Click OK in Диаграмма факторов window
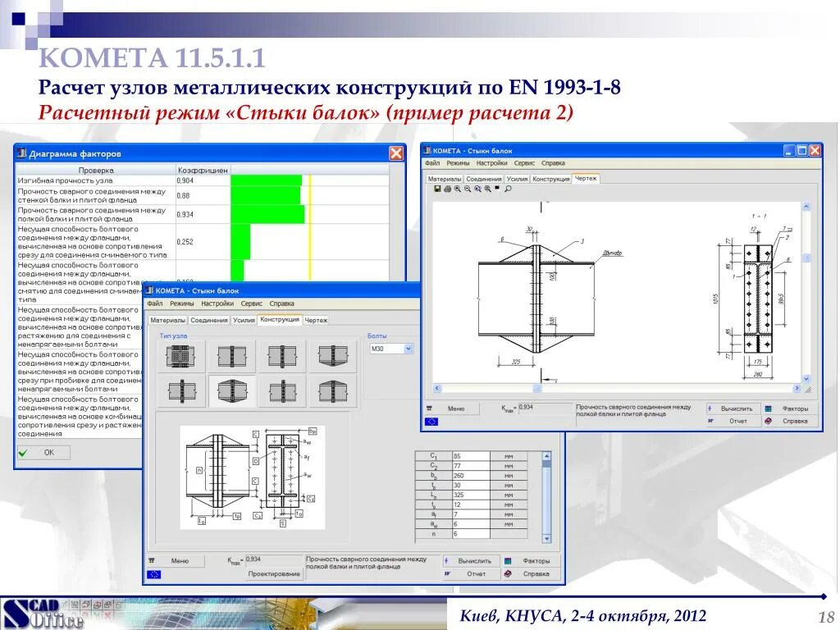 click(43, 453)
